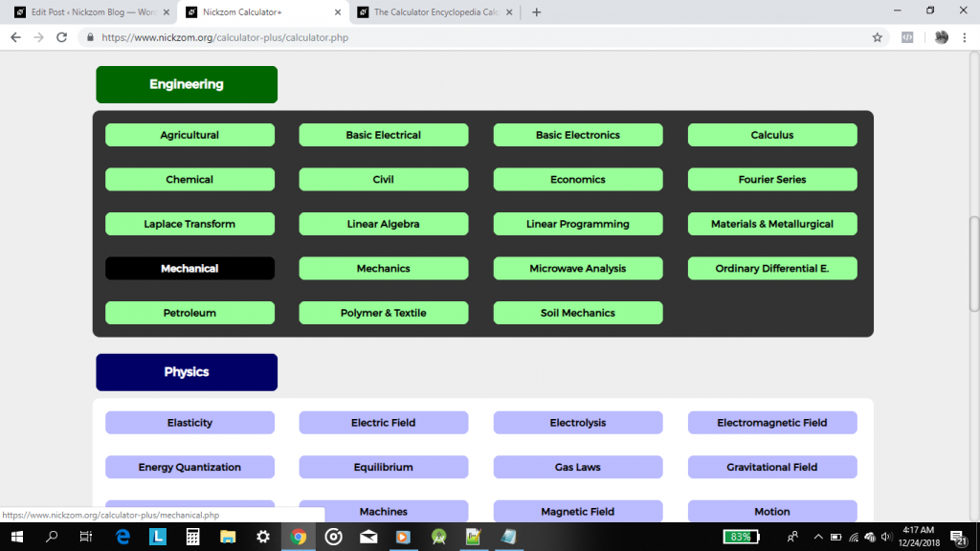This screenshot has width=980, height=551.
Task: Open the Basic Electrical category
Action: pos(384,135)
